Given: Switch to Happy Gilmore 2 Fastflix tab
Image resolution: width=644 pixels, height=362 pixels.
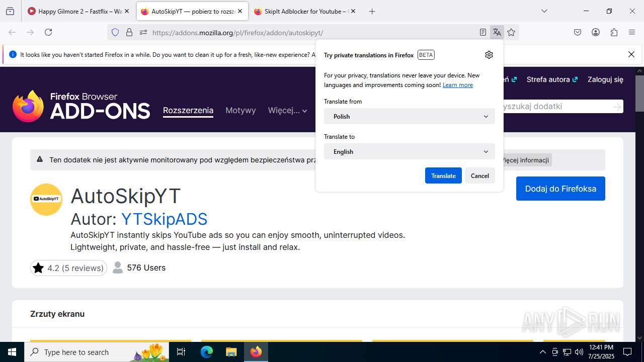Looking at the screenshot, I should click(x=79, y=11).
